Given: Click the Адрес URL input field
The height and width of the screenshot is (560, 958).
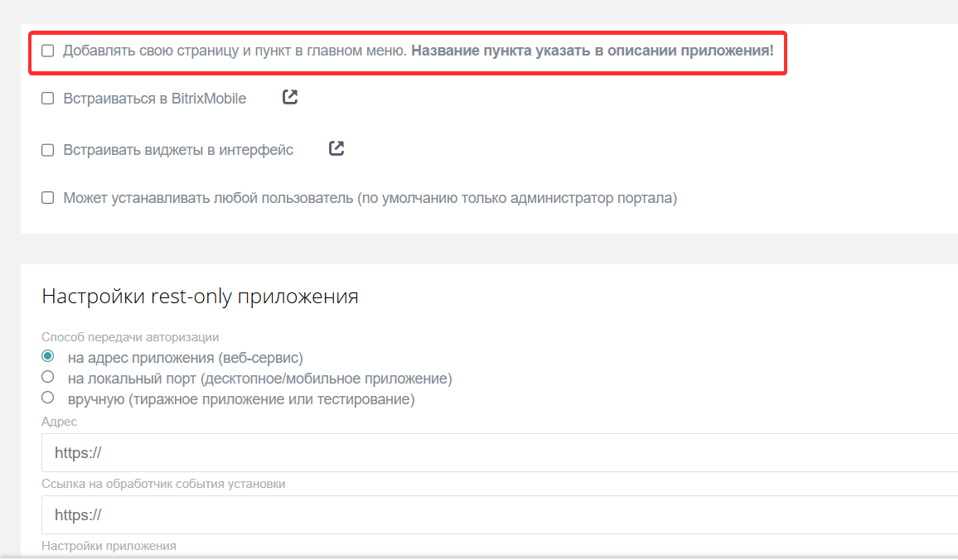Looking at the screenshot, I should click(331, 452).
